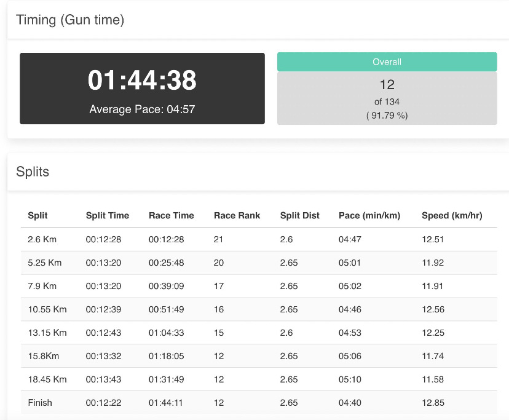This screenshot has width=509, height=420.
Task: Click the overall rank 12 value
Action: 387,85
